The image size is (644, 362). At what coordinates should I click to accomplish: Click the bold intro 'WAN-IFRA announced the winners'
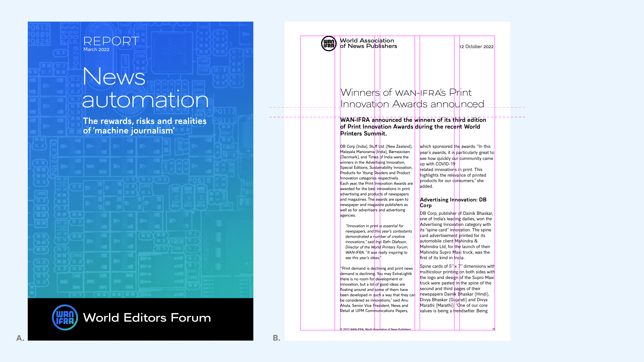(x=413, y=127)
